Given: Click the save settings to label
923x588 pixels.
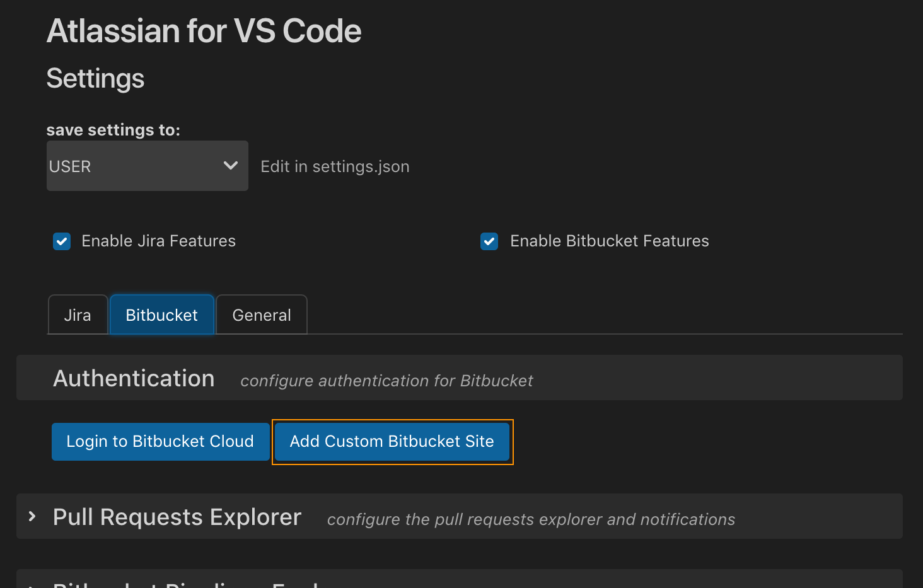Looking at the screenshot, I should 113,130.
